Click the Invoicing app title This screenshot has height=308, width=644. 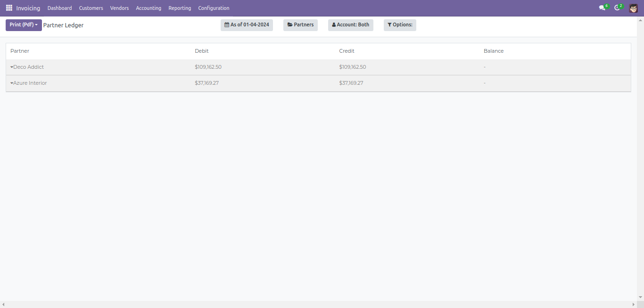click(28, 8)
